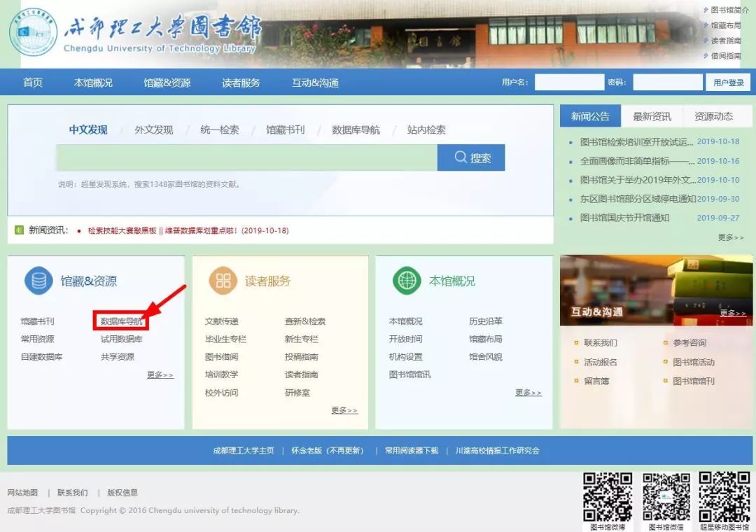
Task: Open the 图书馆馆讯 link
Action: pos(409,374)
